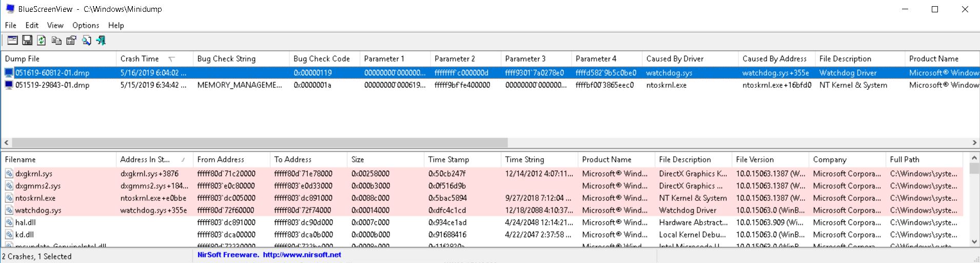
Task: Open the File menu
Action: [11, 25]
